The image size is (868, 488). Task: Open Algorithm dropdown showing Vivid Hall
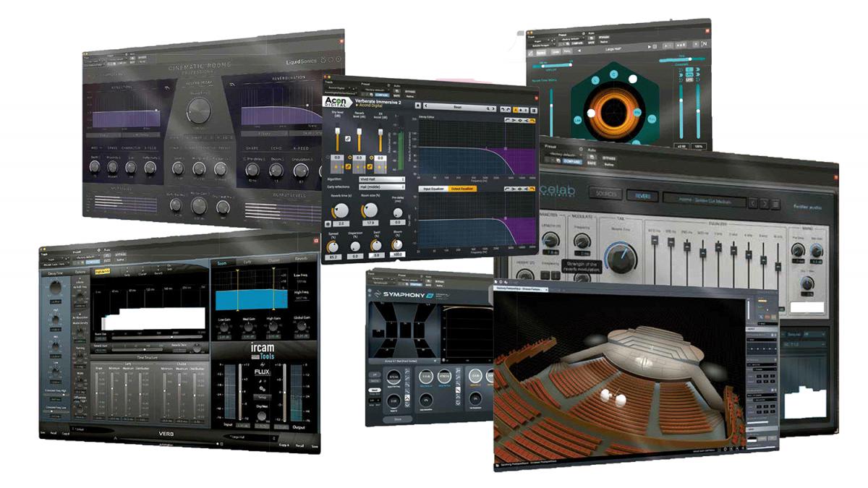382,179
